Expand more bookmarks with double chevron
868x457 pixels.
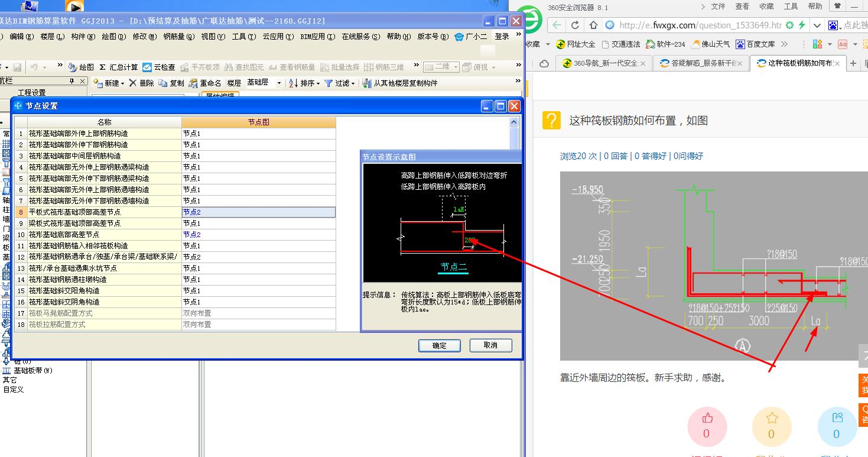(x=784, y=44)
